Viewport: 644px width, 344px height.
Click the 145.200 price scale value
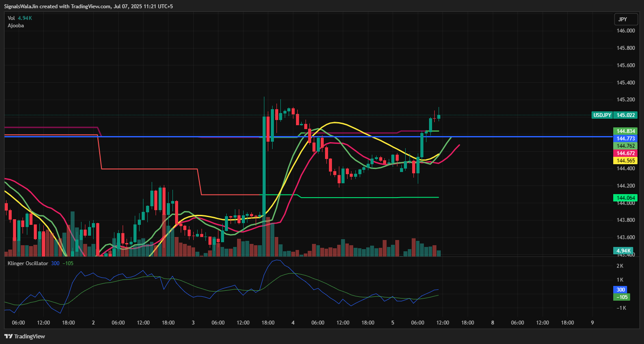click(625, 100)
